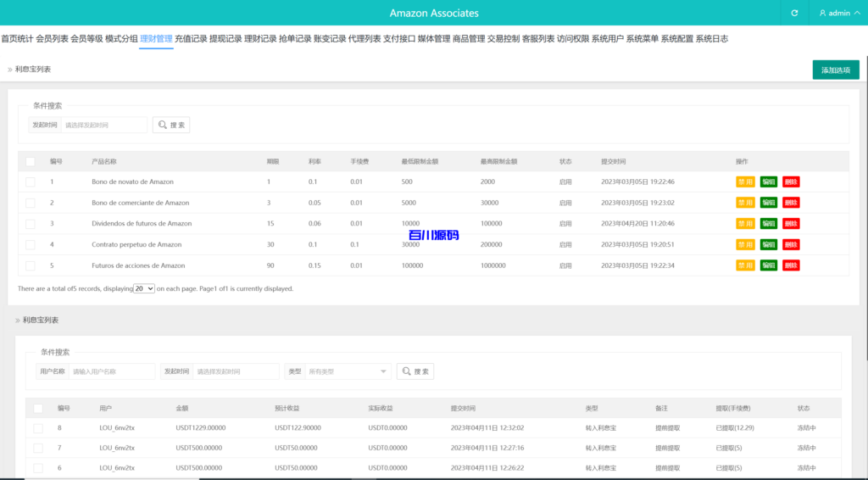The width and height of the screenshot is (868, 480).
Task: Click the refresh icon in top header
Action: pos(794,13)
